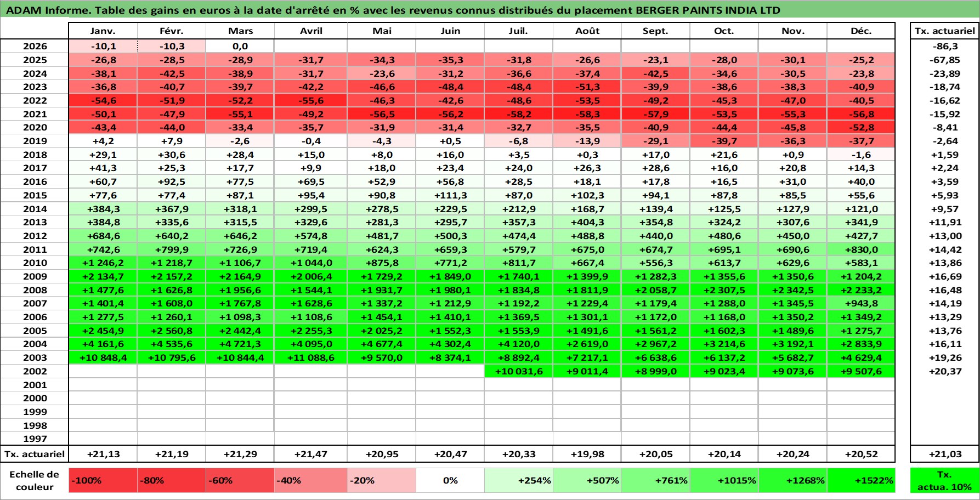
Task: Click the cell showing +19,26
Action: pos(944,357)
